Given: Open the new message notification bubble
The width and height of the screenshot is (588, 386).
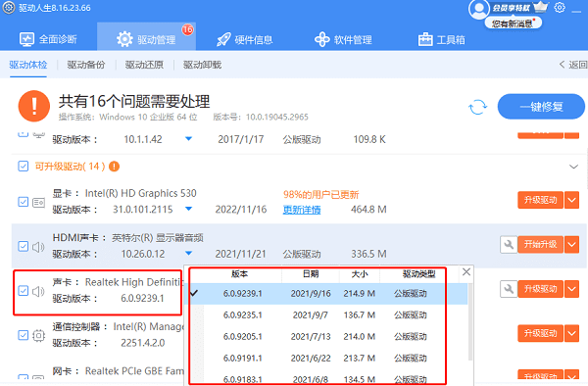Looking at the screenshot, I should (x=513, y=24).
